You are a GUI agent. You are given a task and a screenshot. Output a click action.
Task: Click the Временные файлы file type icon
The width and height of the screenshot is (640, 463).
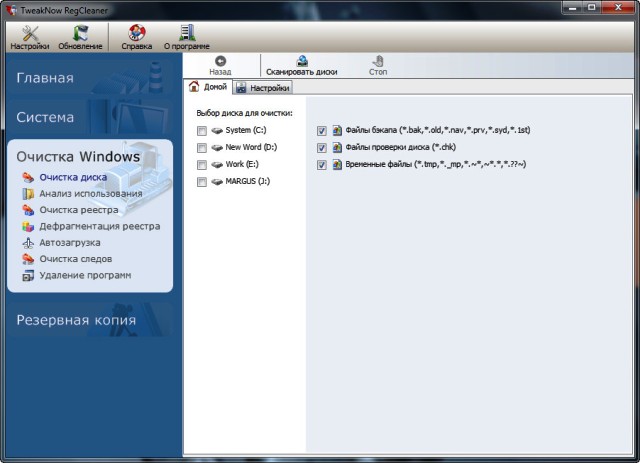337,165
